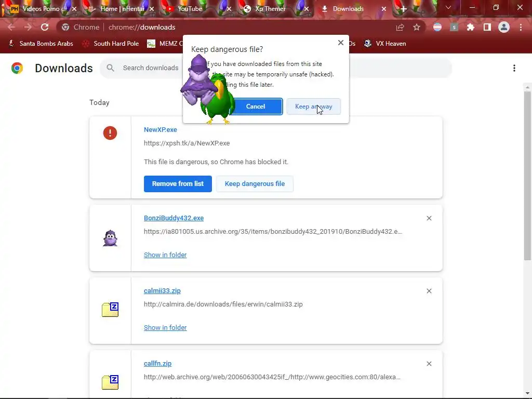
Task: Click Keep anyway in the dialog
Action: (313, 107)
